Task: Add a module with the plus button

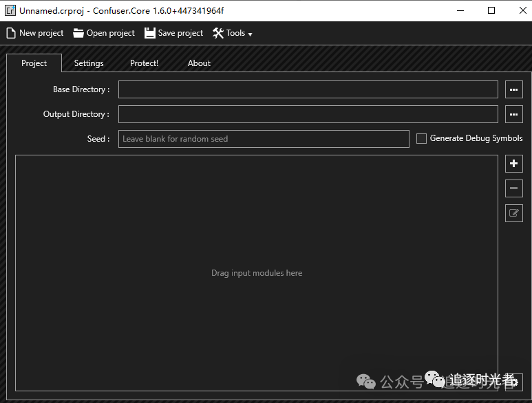Action: (513, 164)
